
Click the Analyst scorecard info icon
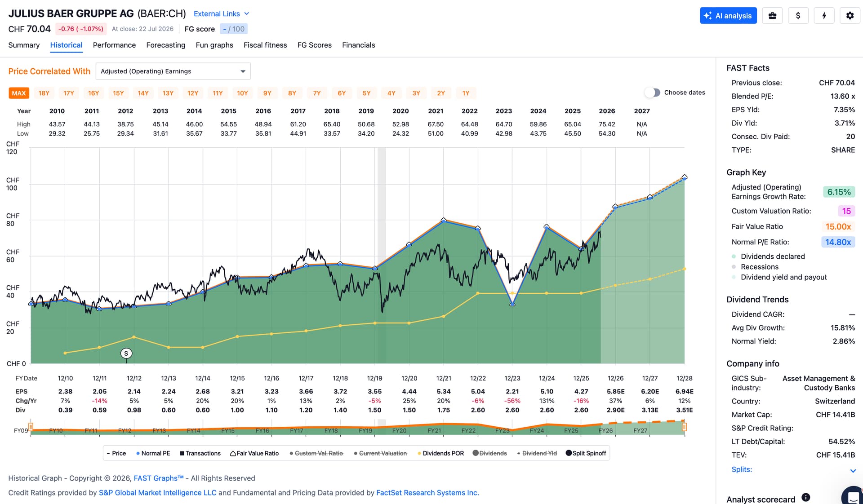point(806,497)
